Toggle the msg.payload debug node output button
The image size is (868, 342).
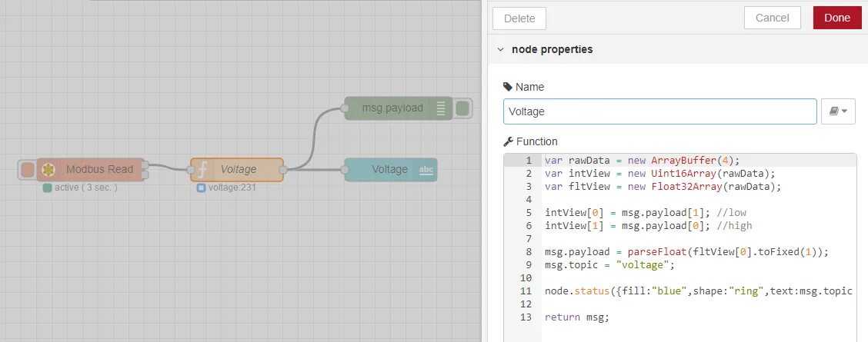coord(462,108)
